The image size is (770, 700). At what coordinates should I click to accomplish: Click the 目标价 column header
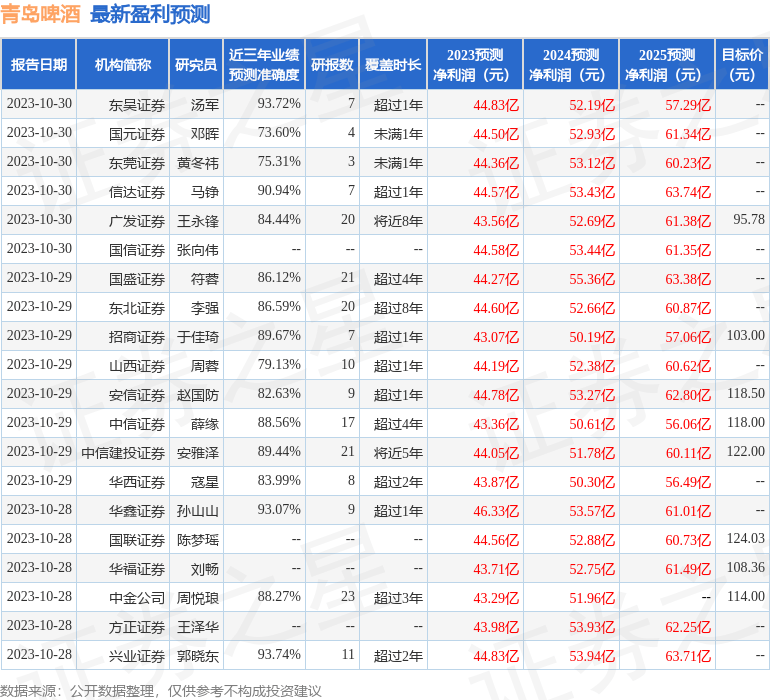pos(742,64)
